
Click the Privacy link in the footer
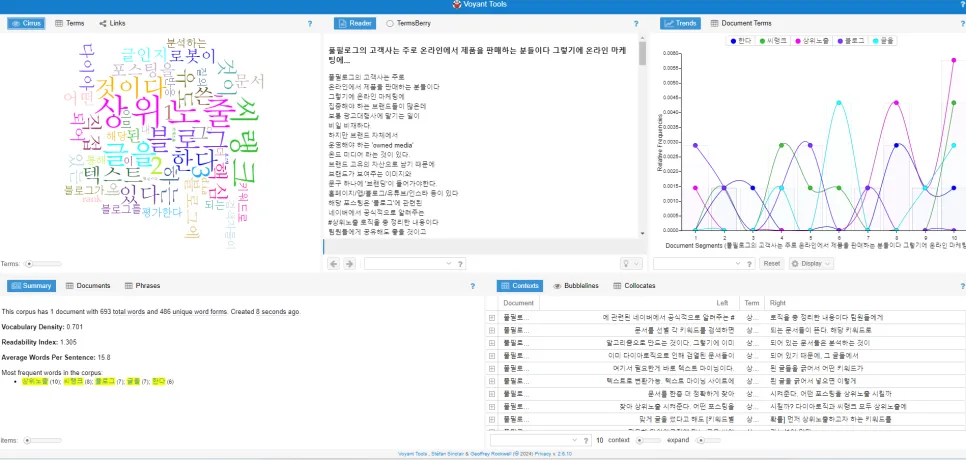tap(544, 454)
